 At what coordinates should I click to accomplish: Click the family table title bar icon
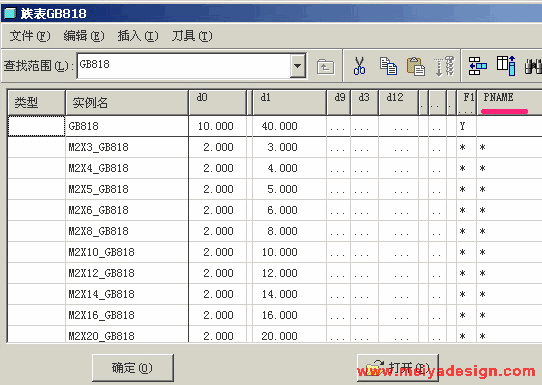click(10, 13)
